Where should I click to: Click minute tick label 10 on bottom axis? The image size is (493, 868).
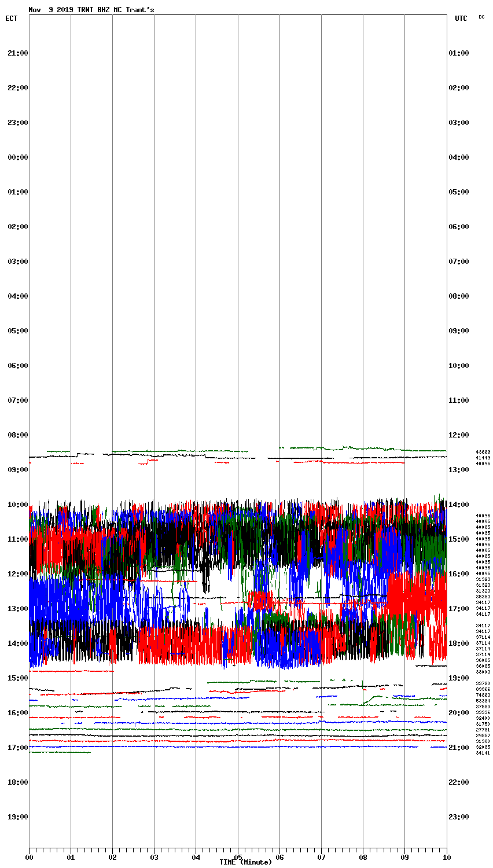446,857
